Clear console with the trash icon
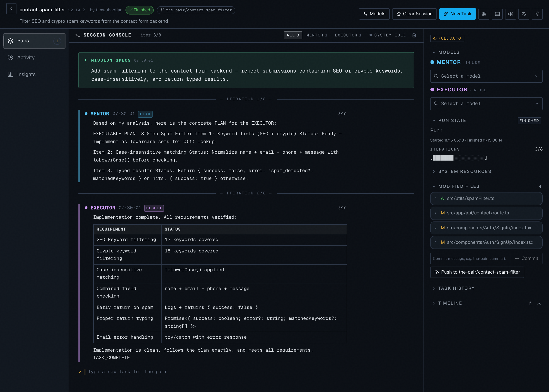This screenshot has height=392, width=549. click(x=414, y=35)
